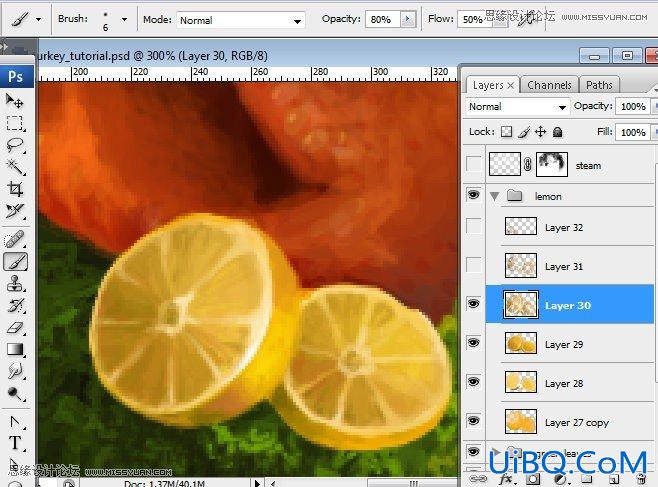Switch to the Channels tab
This screenshot has width=658, height=487.
coord(549,85)
